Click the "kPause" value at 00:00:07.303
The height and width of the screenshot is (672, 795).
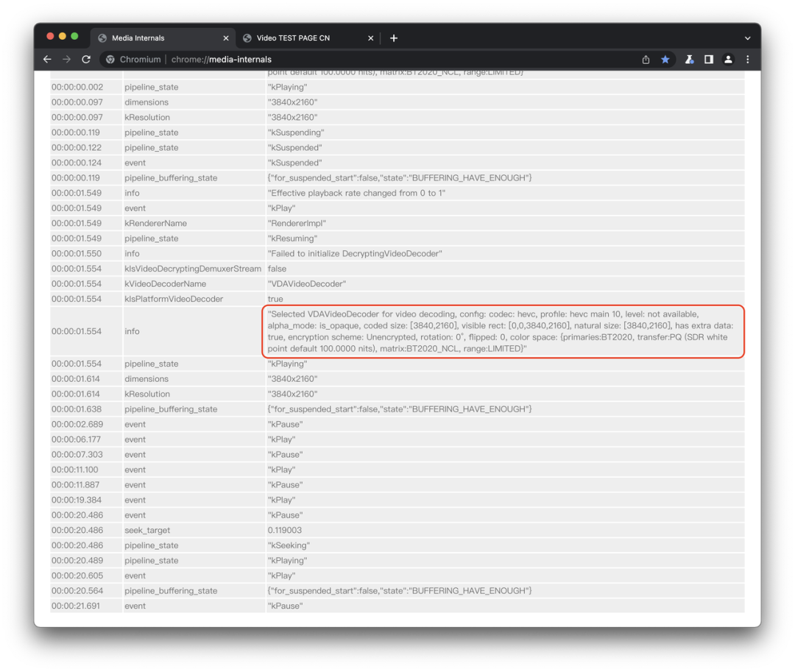pos(285,455)
